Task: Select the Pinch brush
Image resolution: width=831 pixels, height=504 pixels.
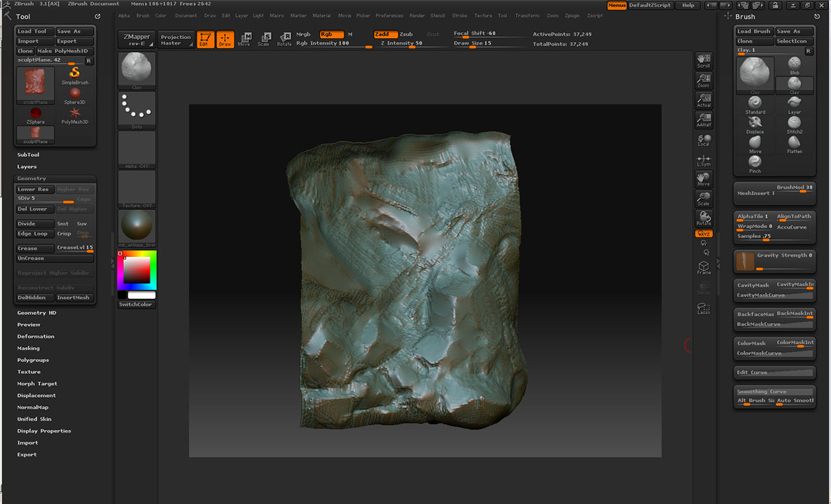Action: 755,162
